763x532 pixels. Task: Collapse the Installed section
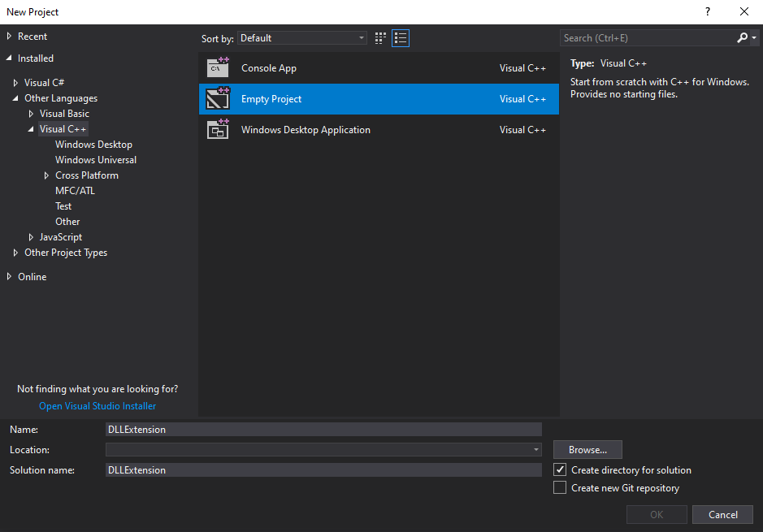point(9,58)
